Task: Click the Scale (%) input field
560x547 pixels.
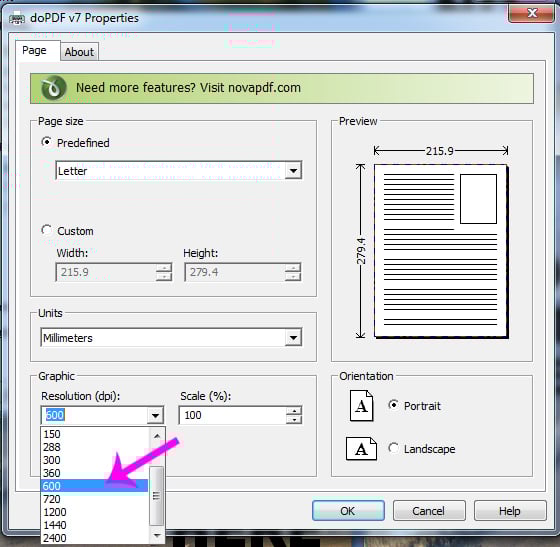Action: tap(233, 415)
